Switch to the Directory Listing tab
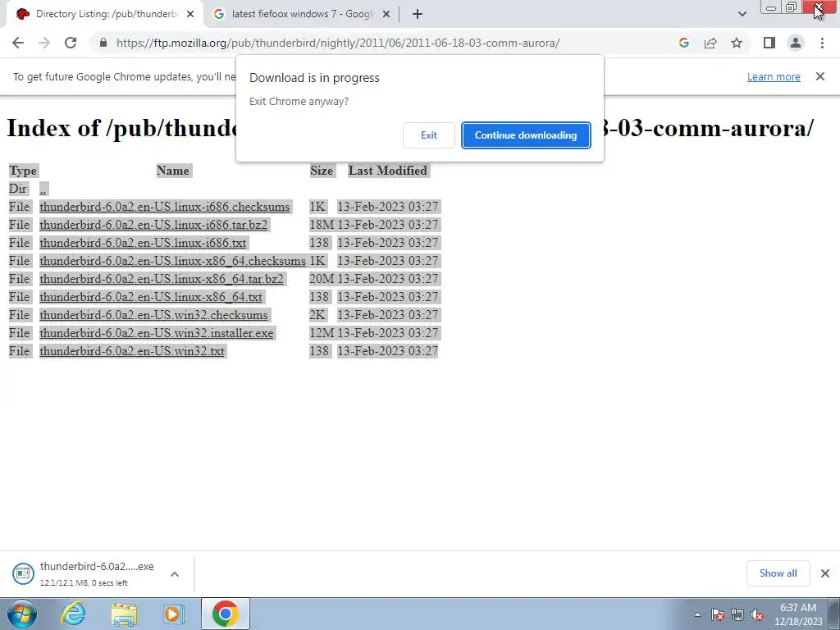 tap(105, 15)
